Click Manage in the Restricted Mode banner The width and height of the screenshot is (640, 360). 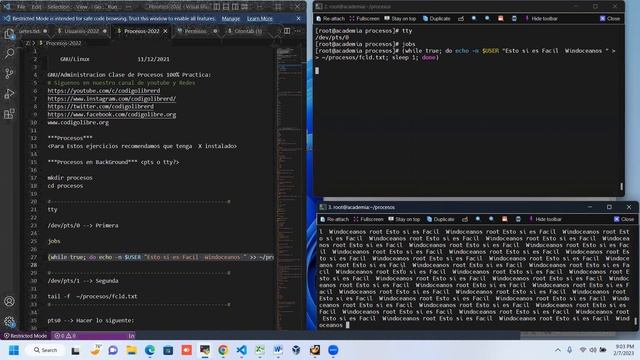pos(231,19)
